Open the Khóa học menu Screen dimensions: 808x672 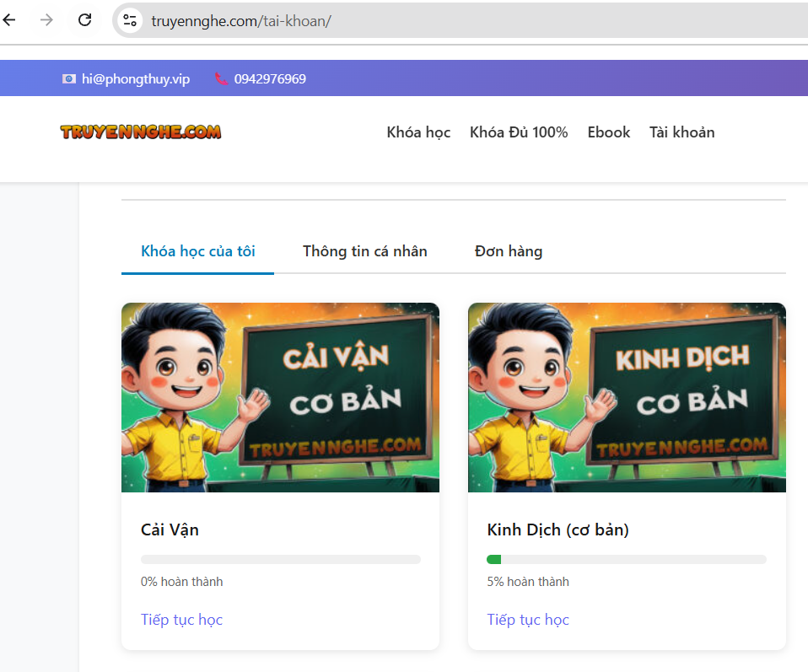coord(418,132)
